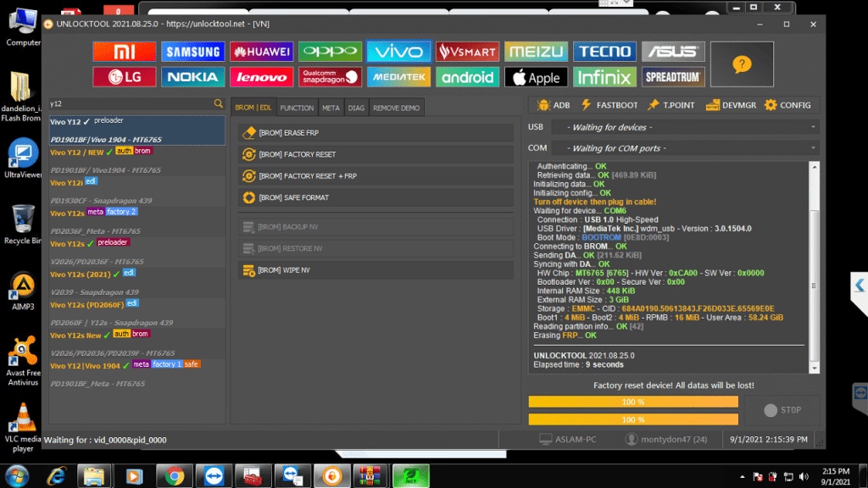Image resolution: width=868 pixels, height=488 pixels.
Task: Open the Recycle Bin desktop icon
Action: click(23, 225)
